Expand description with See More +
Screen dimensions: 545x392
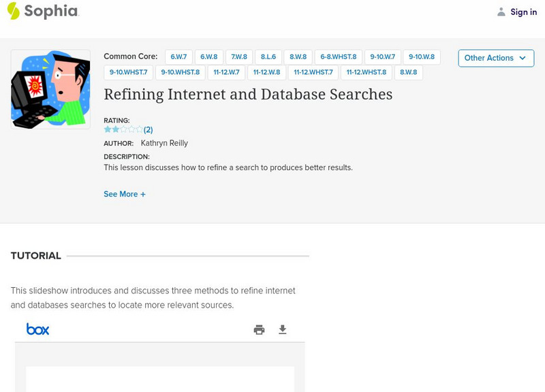click(x=125, y=194)
